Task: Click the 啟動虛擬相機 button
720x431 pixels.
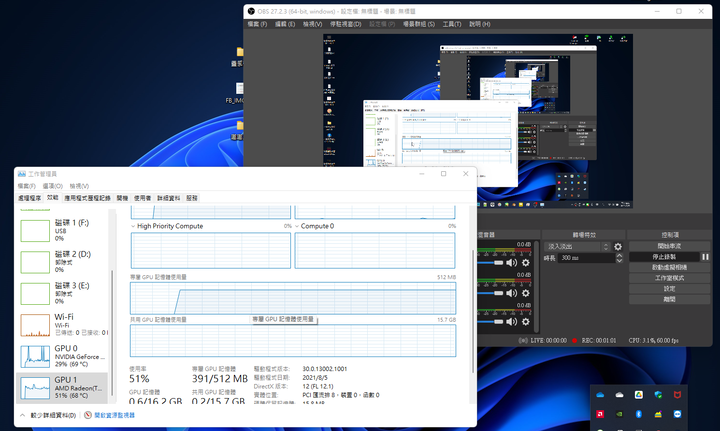Action: pos(669,268)
